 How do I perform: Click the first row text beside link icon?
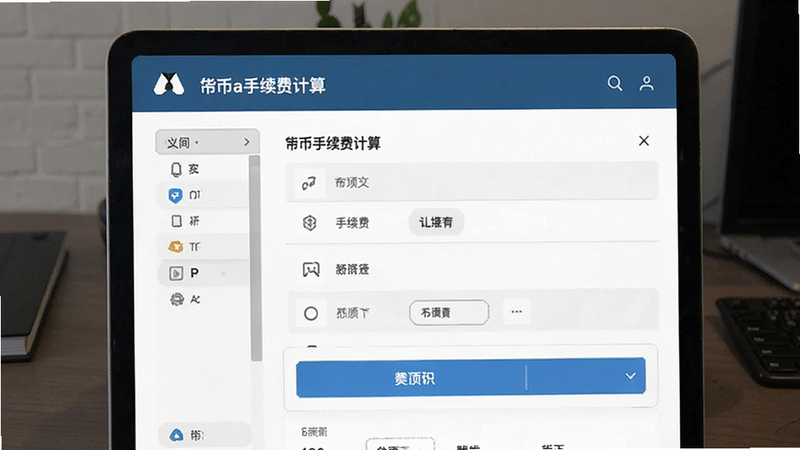pyautogui.click(x=352, y=183)
